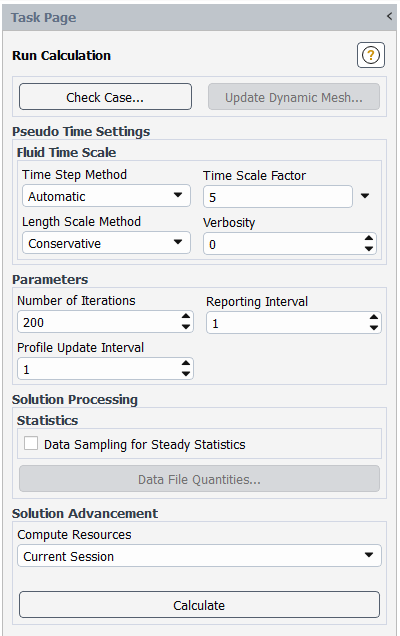Decrease the Profile Update Interval value
Screen dimensions: 400x636
pyautogui.click(x=186, y=374)
